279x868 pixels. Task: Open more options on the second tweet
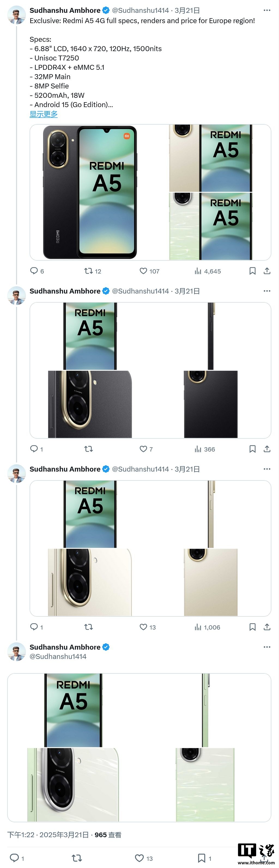pos(267,291)
